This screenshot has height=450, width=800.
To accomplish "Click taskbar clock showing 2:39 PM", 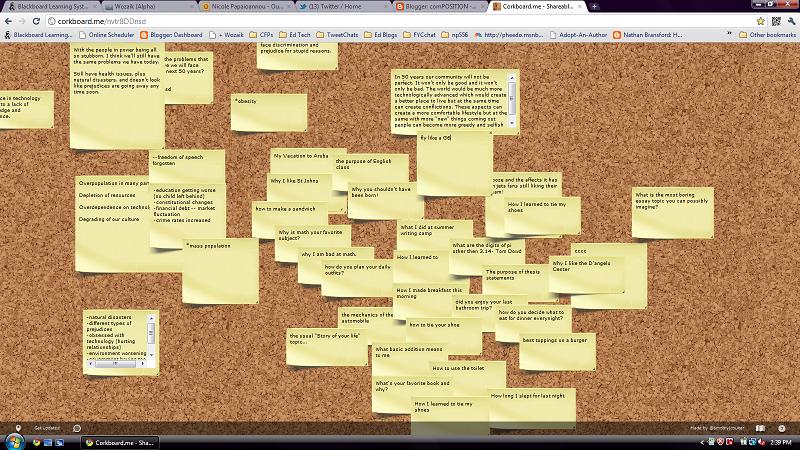I will point(781,442).
